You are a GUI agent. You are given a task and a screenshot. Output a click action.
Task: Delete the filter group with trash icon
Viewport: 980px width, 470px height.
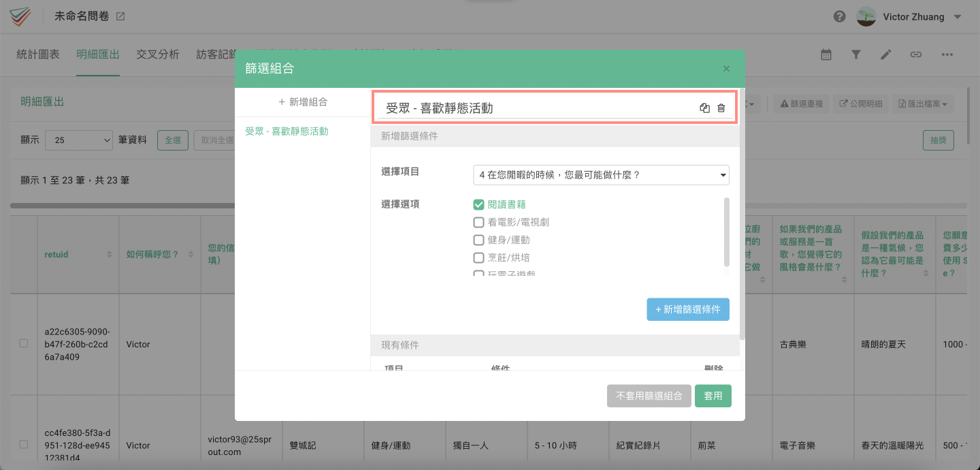coord(721,108)
